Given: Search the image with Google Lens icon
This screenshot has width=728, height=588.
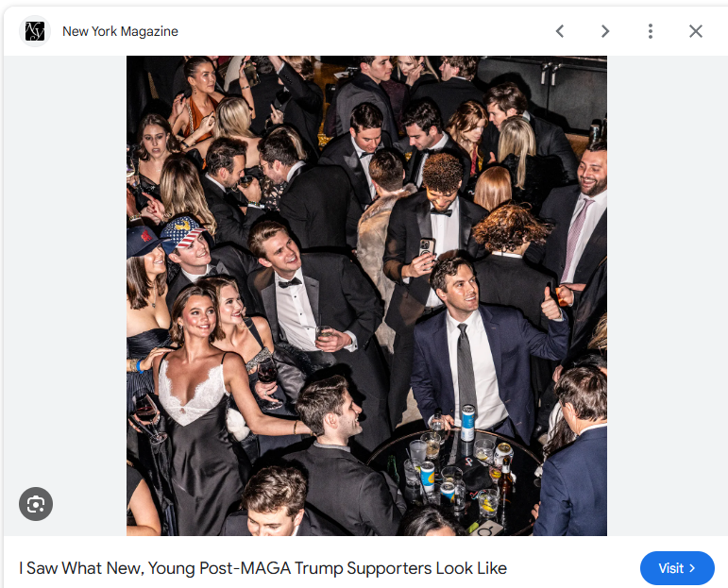Looking at the screenshot, I should [x=36, y=504].
